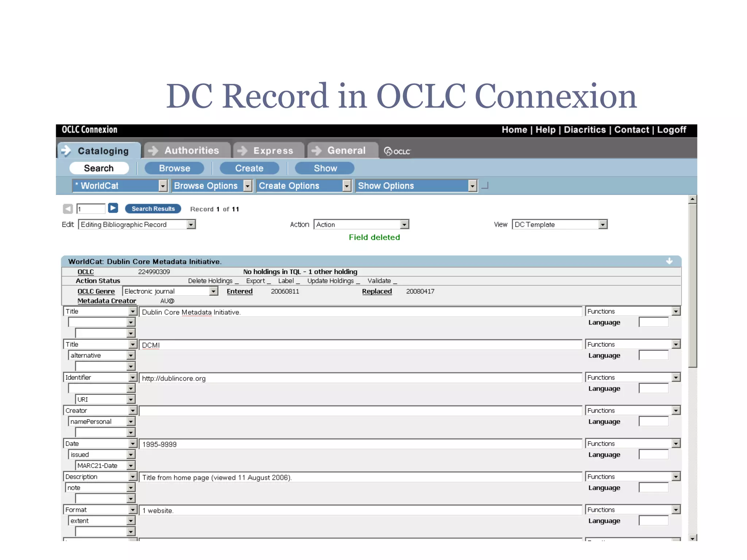
Task: Click the small corner icon beside Show Options
Action: point(485,186)
